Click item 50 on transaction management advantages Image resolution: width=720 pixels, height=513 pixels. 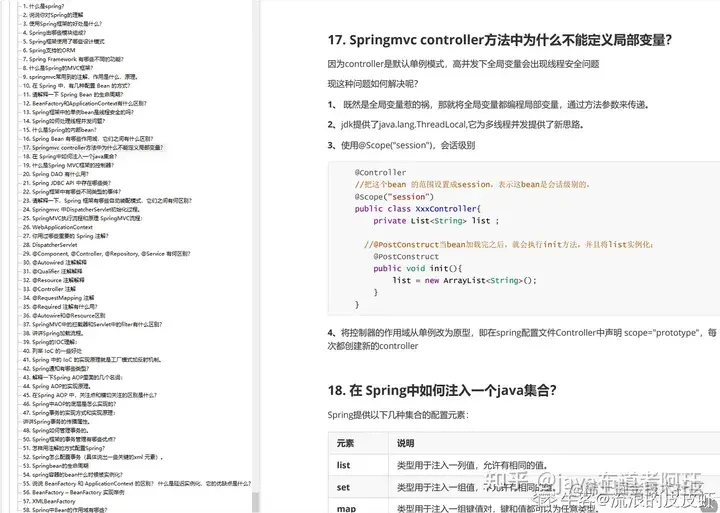click(69, 439)
